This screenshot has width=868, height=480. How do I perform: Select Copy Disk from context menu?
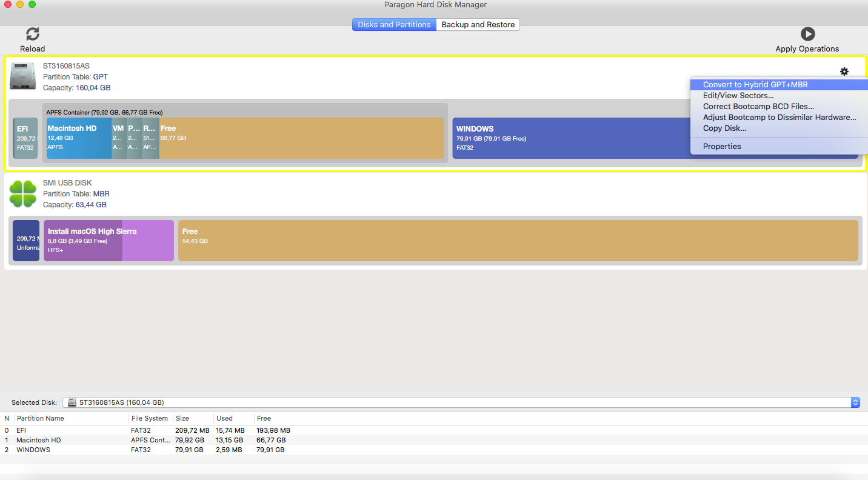[x=724, y=128]
